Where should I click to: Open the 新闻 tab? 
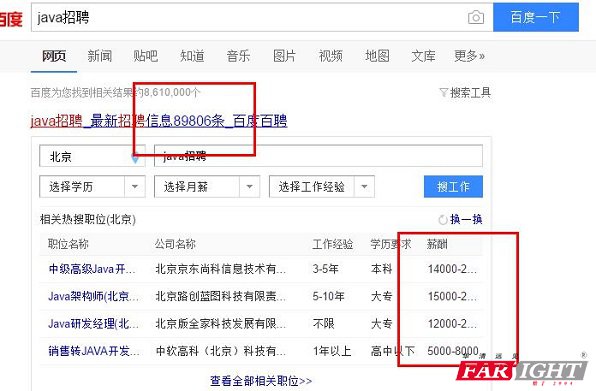[x=100, y=56]
